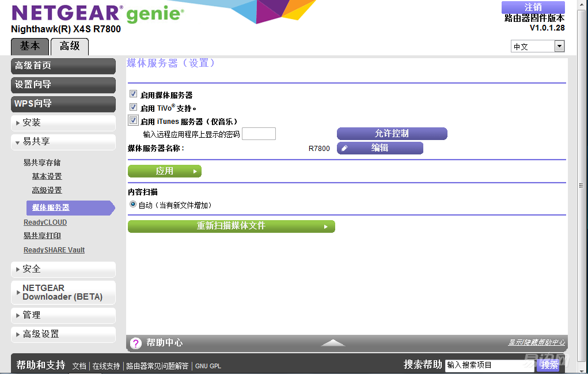Collapse the 易共享 sidebar section
The height and width of the screenshot is (374, 588).
[x=63, y=142]
